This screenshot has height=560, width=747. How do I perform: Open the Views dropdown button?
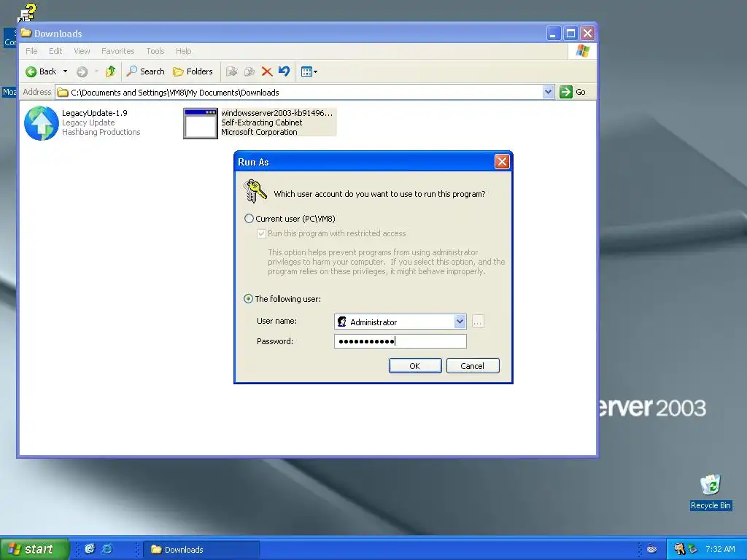point(309,72)
